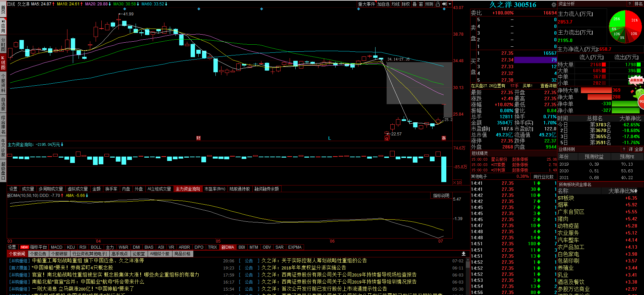Open the 个股研报 news tab
This screenshot has width=644, height=295.
click(59, 254)
